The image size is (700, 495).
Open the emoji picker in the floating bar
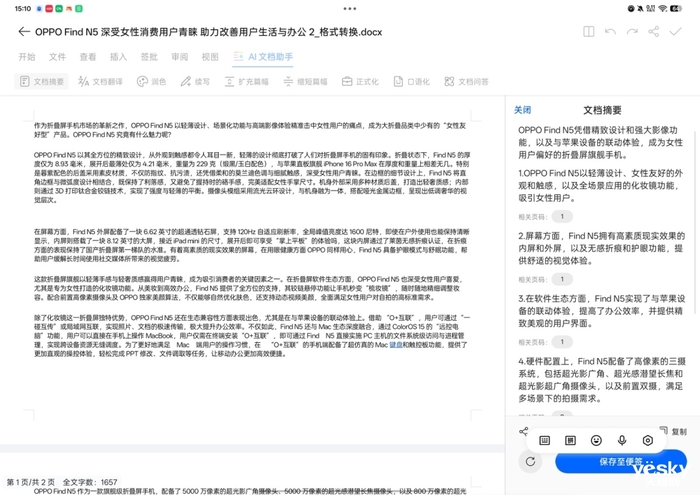(x=596, y=441)
